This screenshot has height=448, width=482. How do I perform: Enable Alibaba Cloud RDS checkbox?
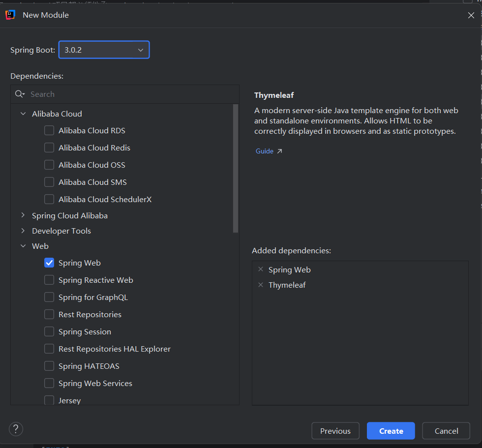(49, 130)
